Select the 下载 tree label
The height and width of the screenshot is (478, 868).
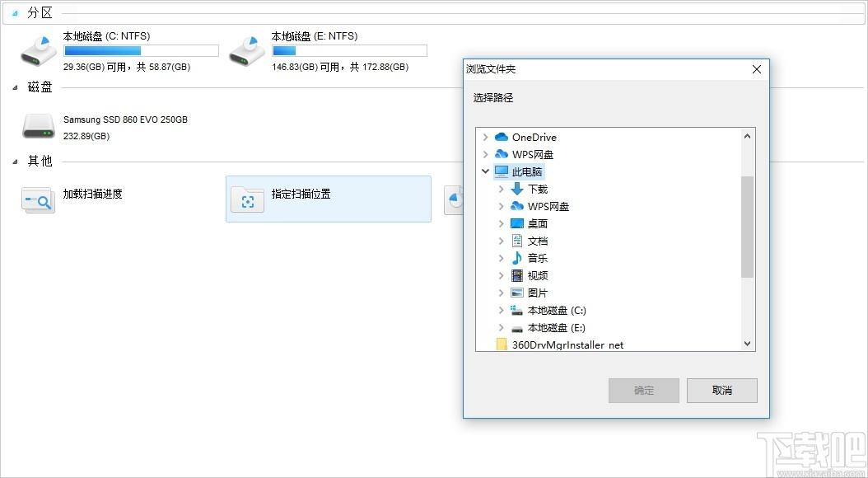(x=538, y=189)
